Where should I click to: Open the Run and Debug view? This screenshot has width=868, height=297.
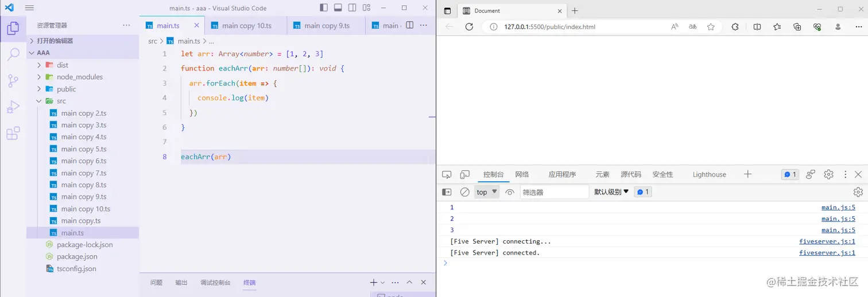tap(13, 107)
